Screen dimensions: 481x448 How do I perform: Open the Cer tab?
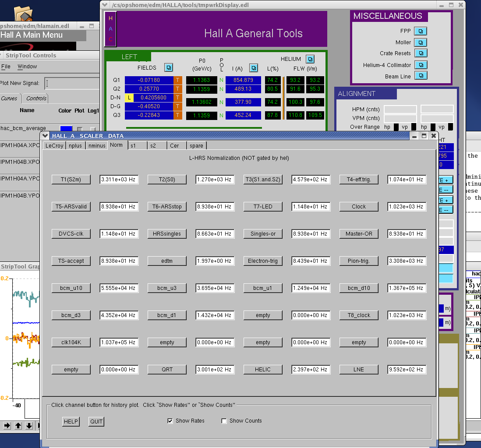(x=177, y=146)
